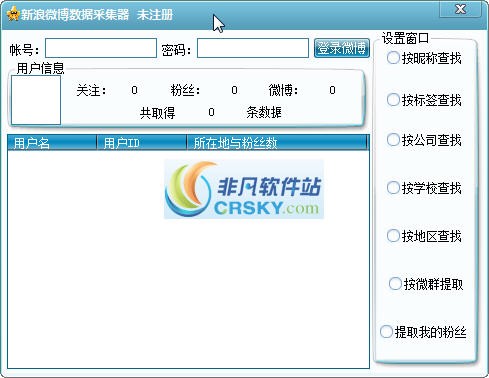This screenshot has height=378, width=489.
Task: Click the 微博: label
Action: pyautogui.click(x=283, y=90)
